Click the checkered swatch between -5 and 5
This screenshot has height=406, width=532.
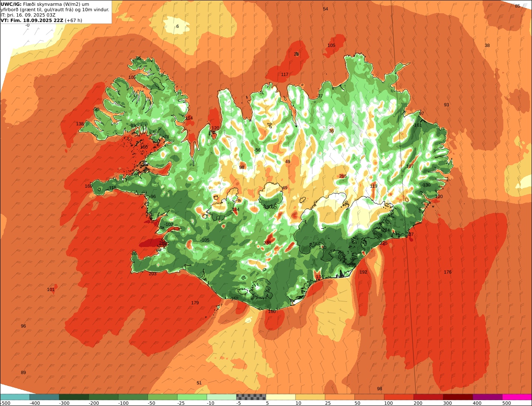251,397
